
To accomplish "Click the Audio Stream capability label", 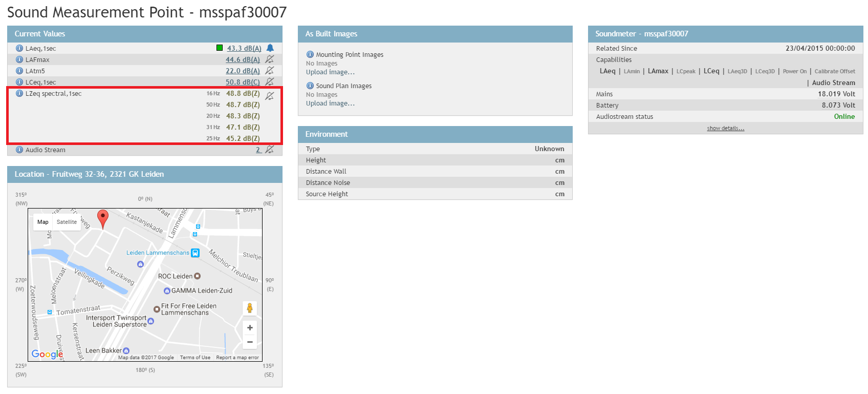I will click(x=833, y=82).
